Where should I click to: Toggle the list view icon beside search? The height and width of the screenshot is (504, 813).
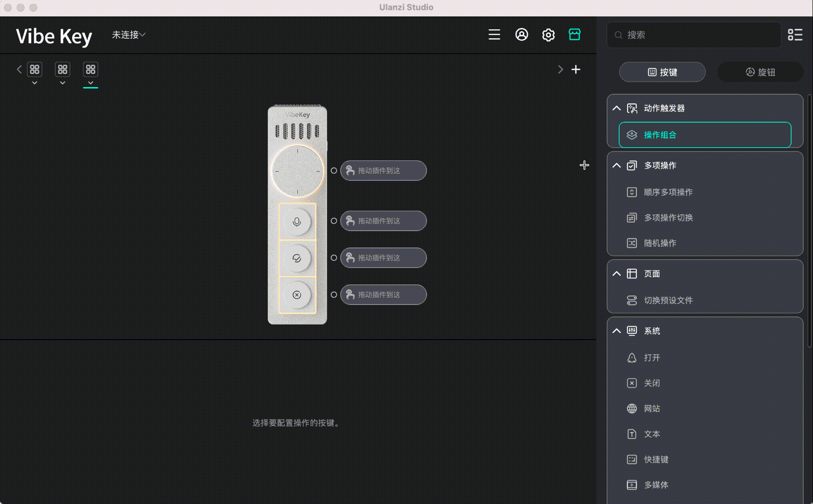tap(795, 35)
